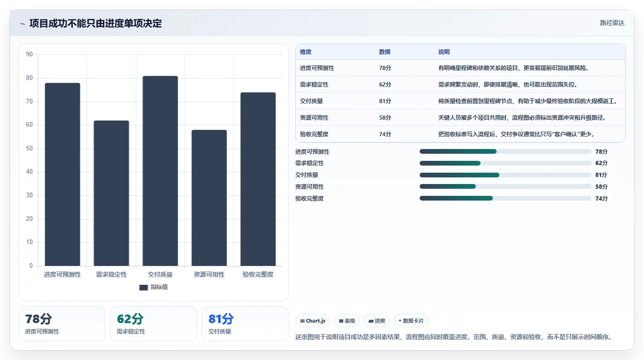This screenshot has width=644, height=360.
Task: Click the icon inside the Chart.js chip
Action: [302, 321]
